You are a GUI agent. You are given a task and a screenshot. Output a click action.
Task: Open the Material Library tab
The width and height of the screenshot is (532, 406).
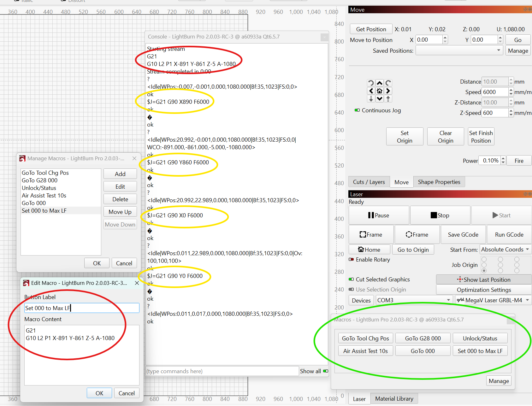coord(394,399)
